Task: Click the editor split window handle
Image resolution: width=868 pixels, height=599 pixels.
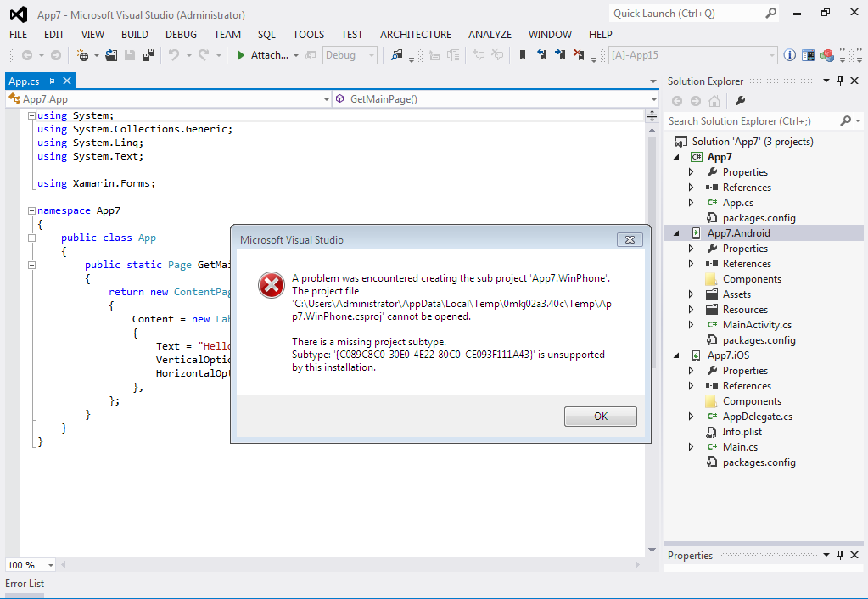Action: coord(652,115)
